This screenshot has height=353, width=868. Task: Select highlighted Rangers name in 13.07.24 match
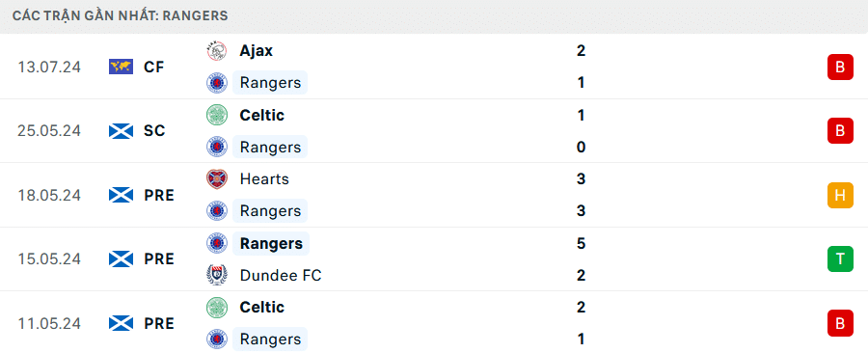(x=270, y=83)
